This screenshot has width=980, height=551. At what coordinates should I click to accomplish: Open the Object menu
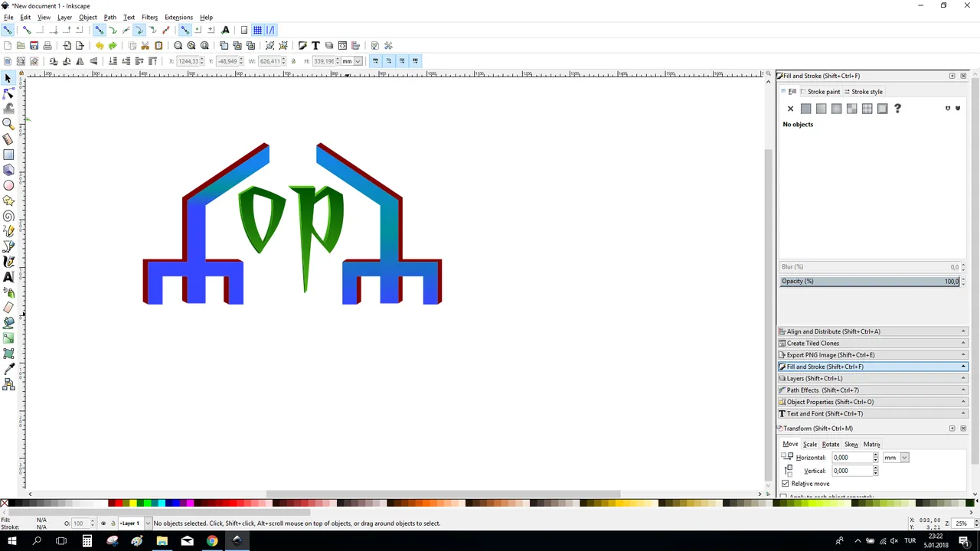click(x=88, y=17)
